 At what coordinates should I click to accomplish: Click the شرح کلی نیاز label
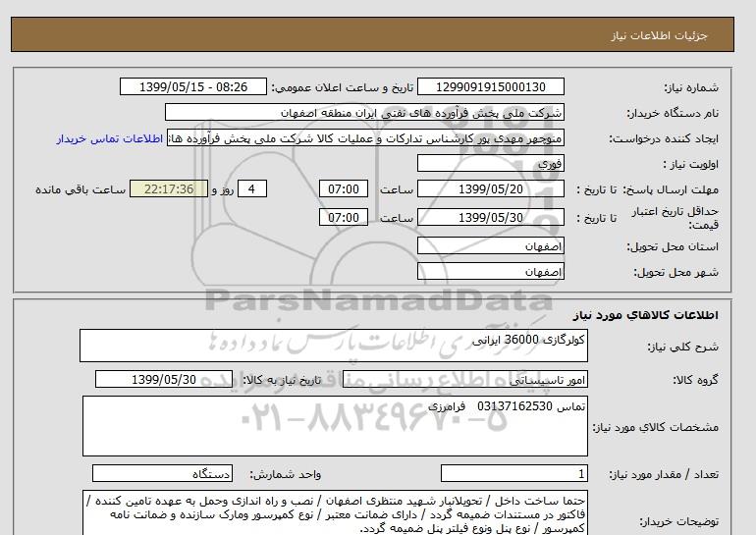(x=682, y=347)
